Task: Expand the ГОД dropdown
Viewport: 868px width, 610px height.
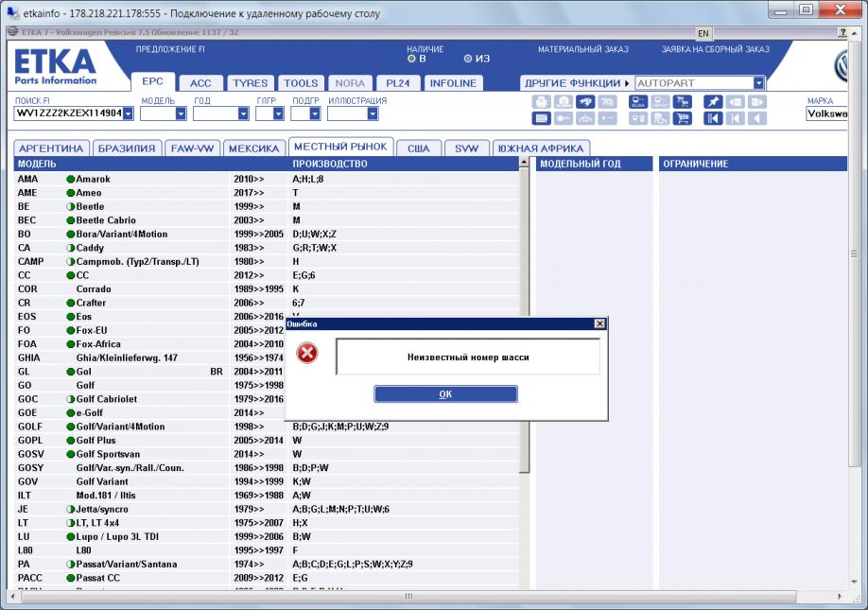Action: click(x=243, y=113)
